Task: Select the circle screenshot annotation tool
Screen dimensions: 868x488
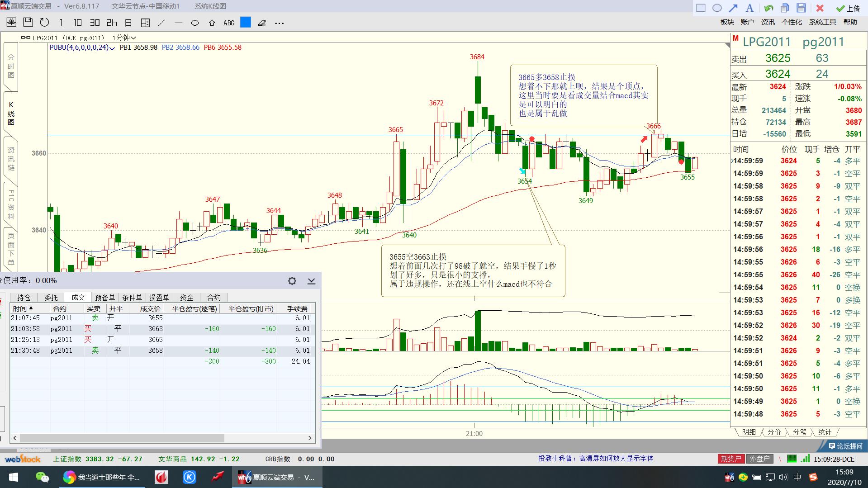Action: point(717,8)
